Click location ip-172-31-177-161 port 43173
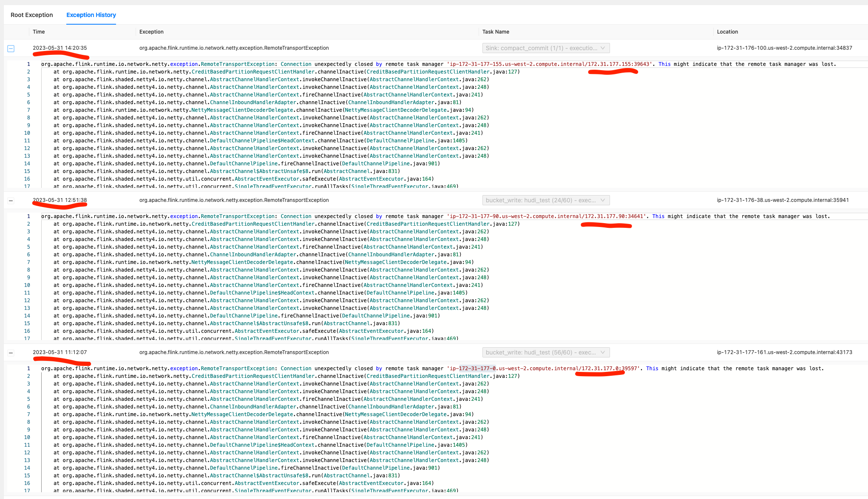 click(784, 352)
